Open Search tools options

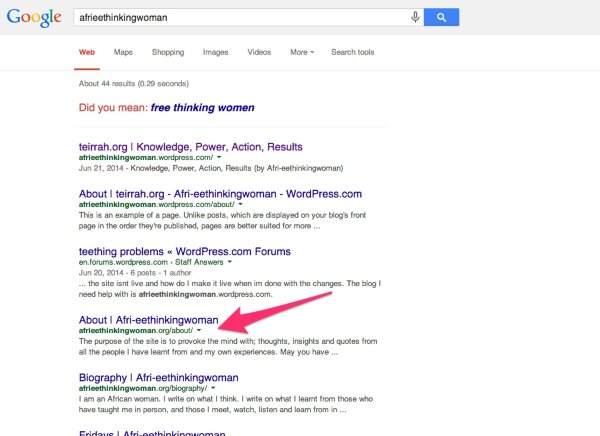352,52
